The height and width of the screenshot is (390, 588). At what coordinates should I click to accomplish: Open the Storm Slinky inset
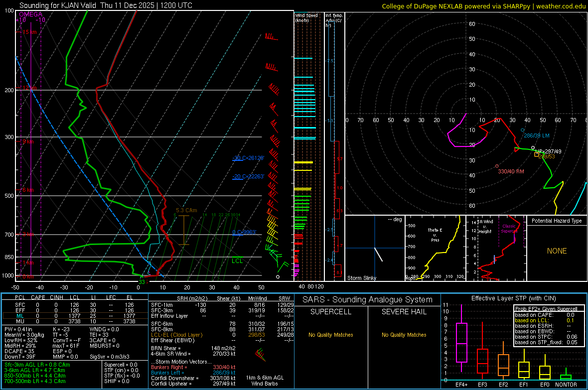coord(375,248)
